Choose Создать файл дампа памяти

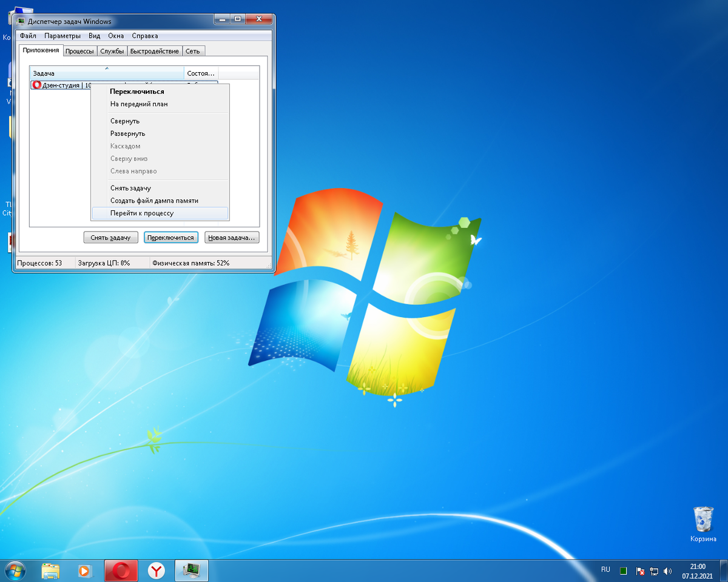[160, 201]
